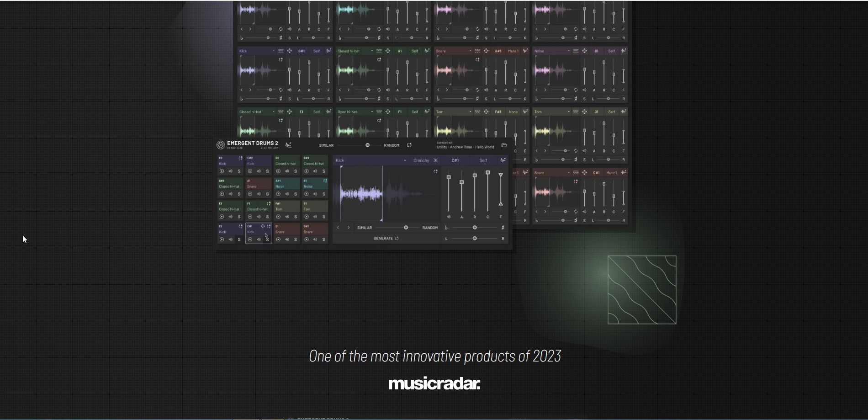Open the kit folder browser icon
Image resolution: width=868 pixels, height=420 pixels.
(504, 145)
